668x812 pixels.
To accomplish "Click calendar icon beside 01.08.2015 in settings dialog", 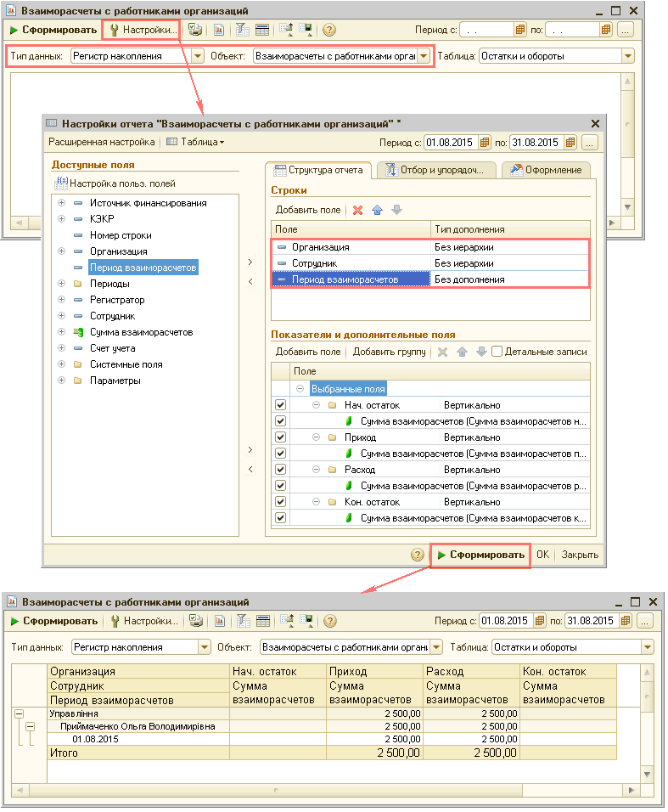I will click(x=485, y=142).
